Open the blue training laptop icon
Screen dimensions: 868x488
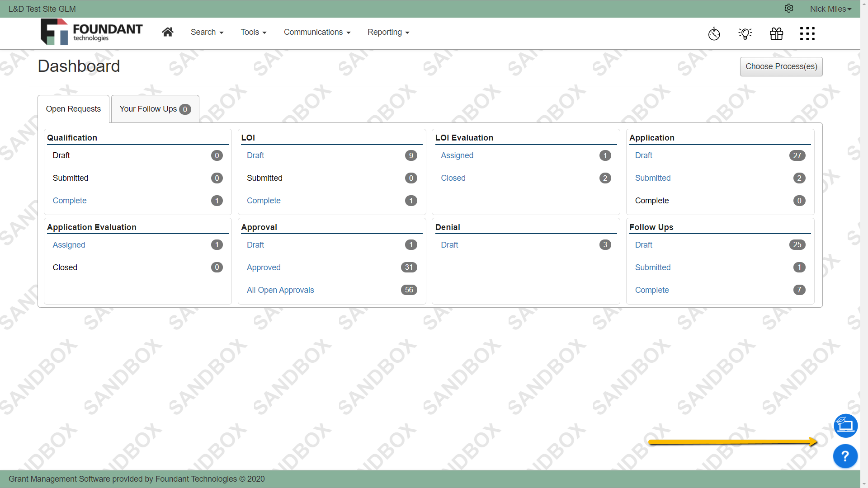[845, 426]
